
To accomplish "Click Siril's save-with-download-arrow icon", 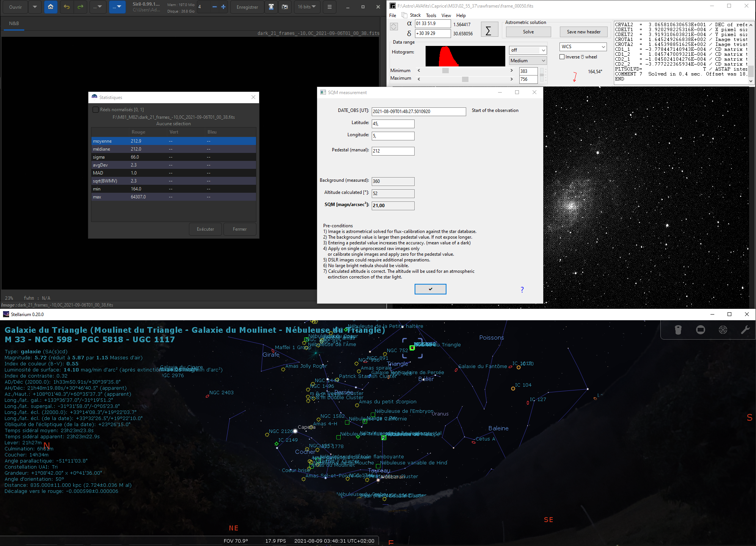I will [x=271, y=7].
